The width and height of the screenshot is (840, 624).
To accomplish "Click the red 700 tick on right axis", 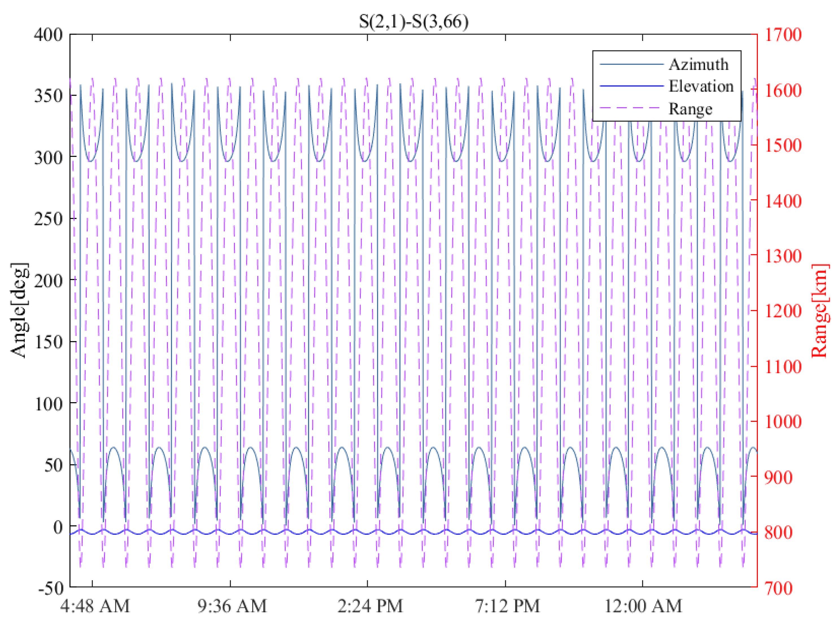I will (x=778, y=588).
